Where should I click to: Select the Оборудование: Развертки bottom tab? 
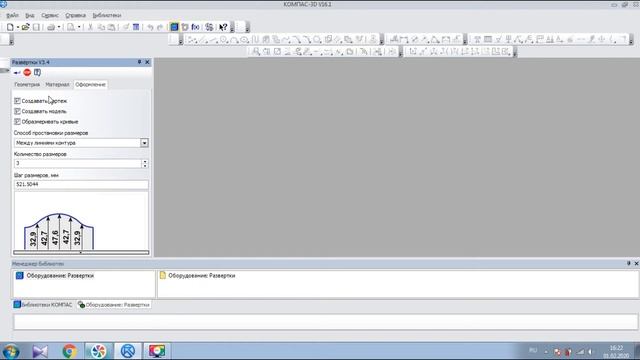(114, 305)
